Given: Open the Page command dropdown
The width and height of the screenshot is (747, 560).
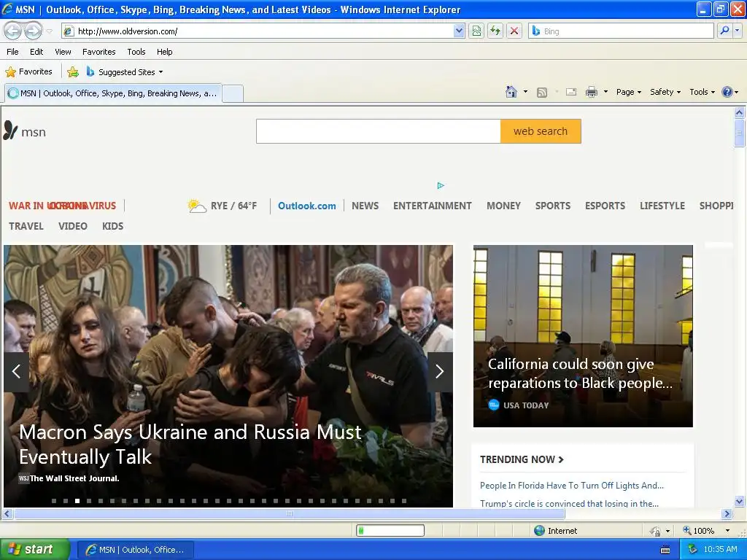Looking at the screenshot, I should [x=628, y=92].
